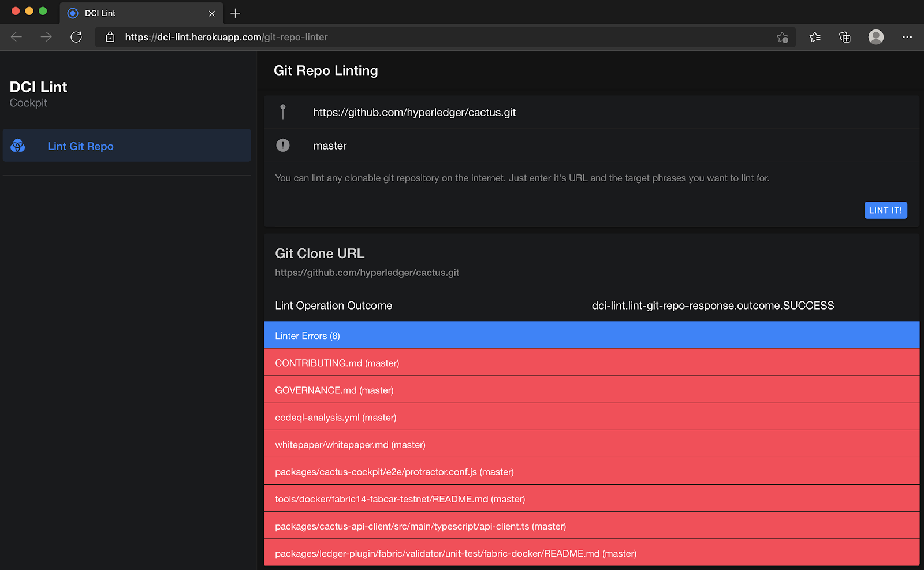Viewport: 924px width, 570px height.
Task: Open CONTRIBUTING.md (master) error row
Action: click(x=591, y=363)
